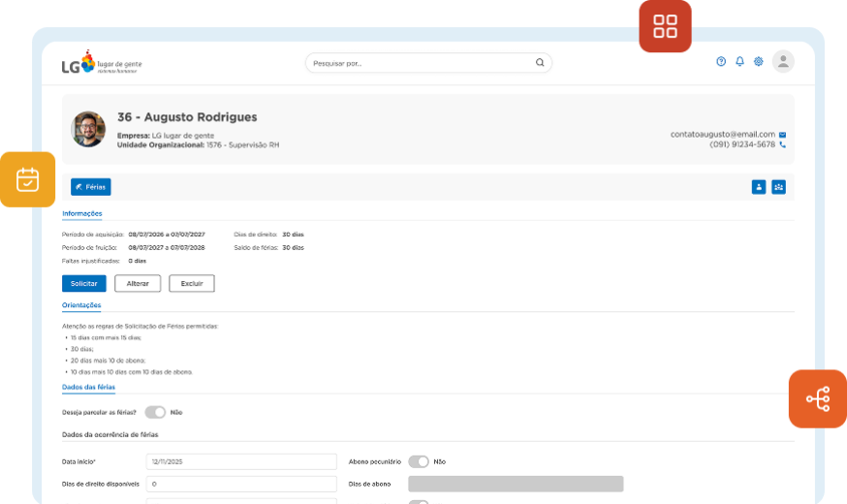The image size is (847, 504).
Task: Open the settings gear icon
Action: click(x=759, y=62)
